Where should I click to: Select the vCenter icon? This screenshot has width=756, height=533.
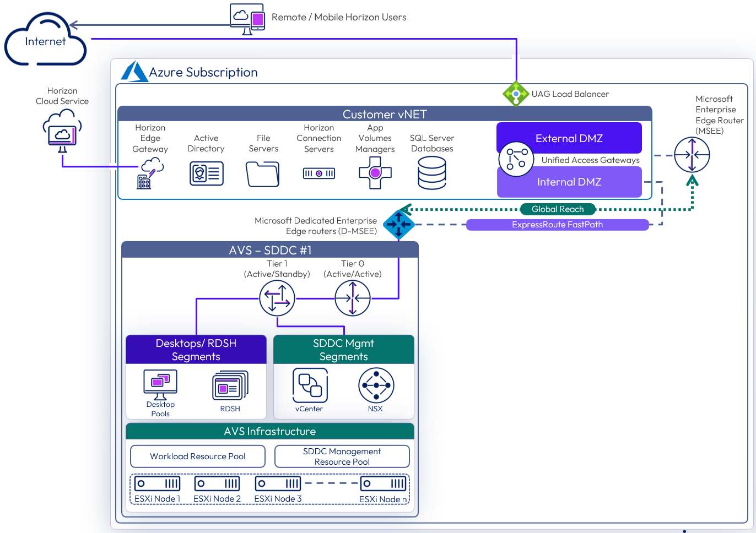(310, 385)
